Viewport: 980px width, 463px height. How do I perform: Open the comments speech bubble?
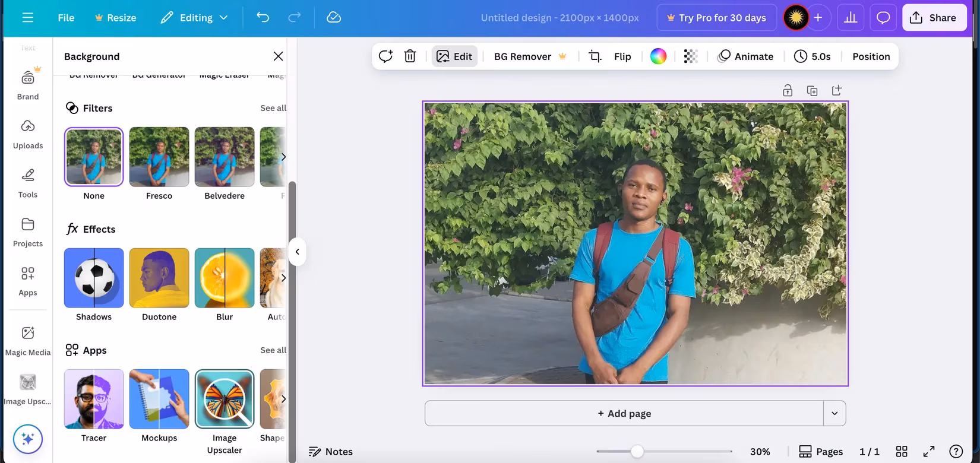click(883, 18)
